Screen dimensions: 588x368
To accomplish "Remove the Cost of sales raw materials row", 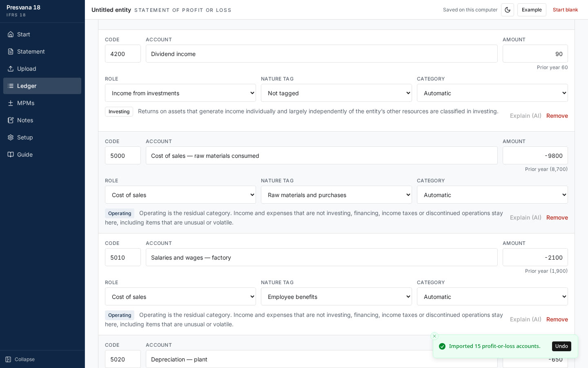I will (x=557, y=218).
